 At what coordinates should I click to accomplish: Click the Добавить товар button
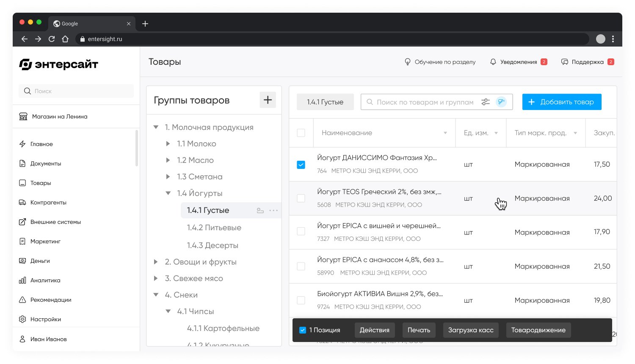[562, 102]
